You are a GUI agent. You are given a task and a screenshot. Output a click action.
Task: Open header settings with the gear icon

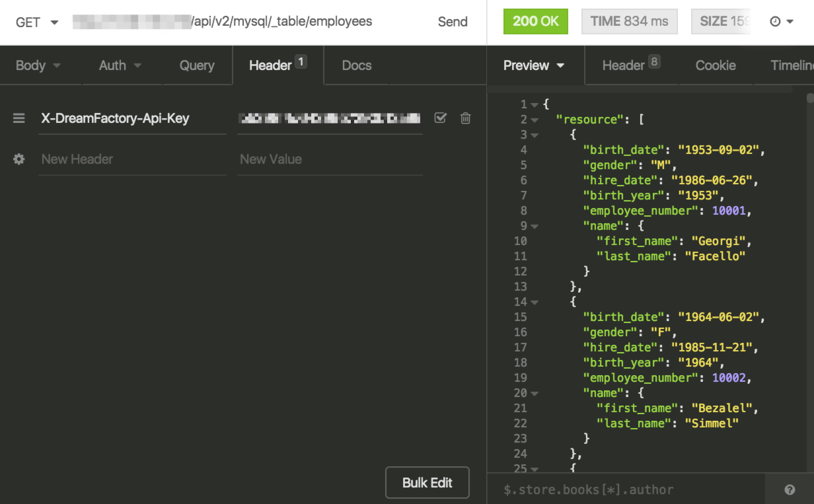point(18,159)
